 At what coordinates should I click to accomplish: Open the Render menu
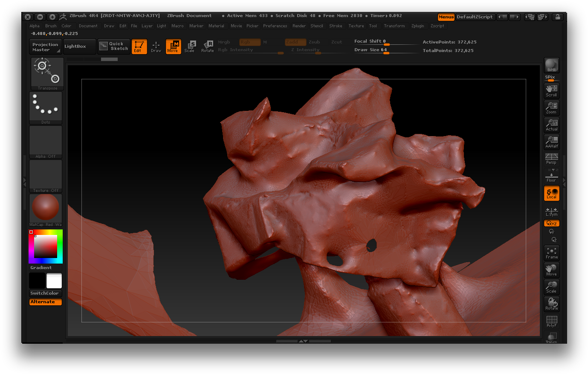click(299, 26)
